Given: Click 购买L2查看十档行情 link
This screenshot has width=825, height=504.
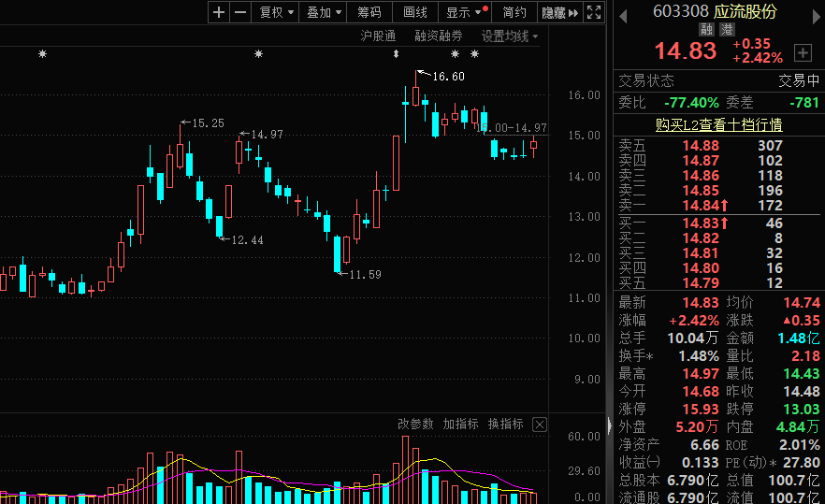Looking at the screenshot, I should click(x=718, y=124).
